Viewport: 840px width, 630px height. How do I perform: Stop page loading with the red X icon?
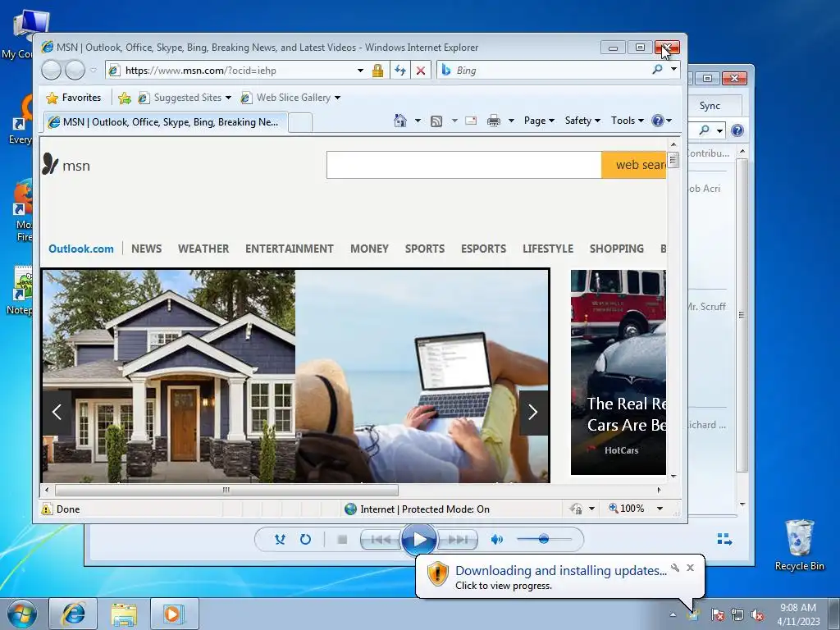click(421, 71)
